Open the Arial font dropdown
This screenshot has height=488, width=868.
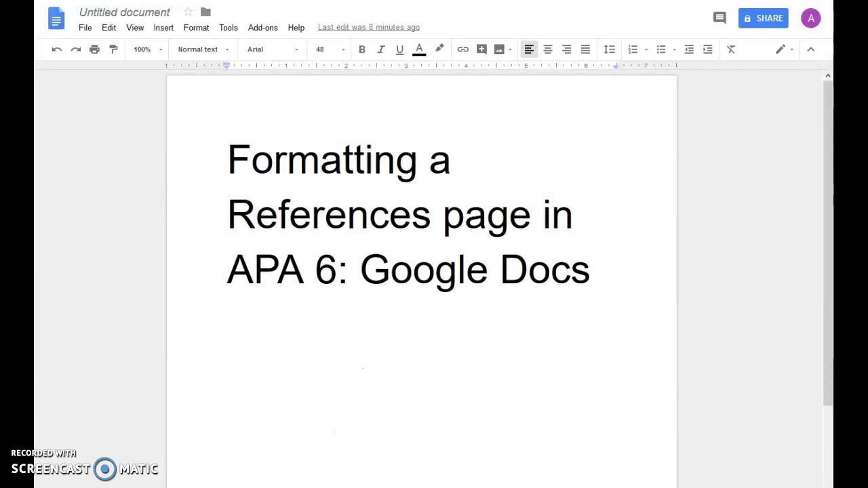coord(273,49)
